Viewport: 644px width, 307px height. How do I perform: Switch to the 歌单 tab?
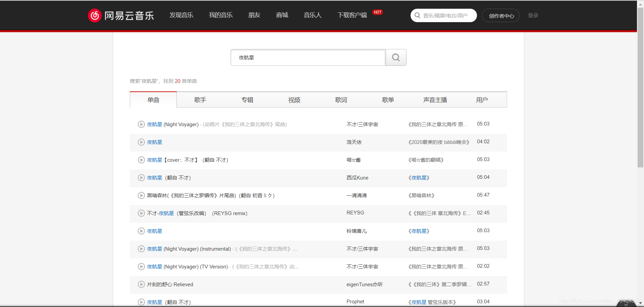(388, 100)
